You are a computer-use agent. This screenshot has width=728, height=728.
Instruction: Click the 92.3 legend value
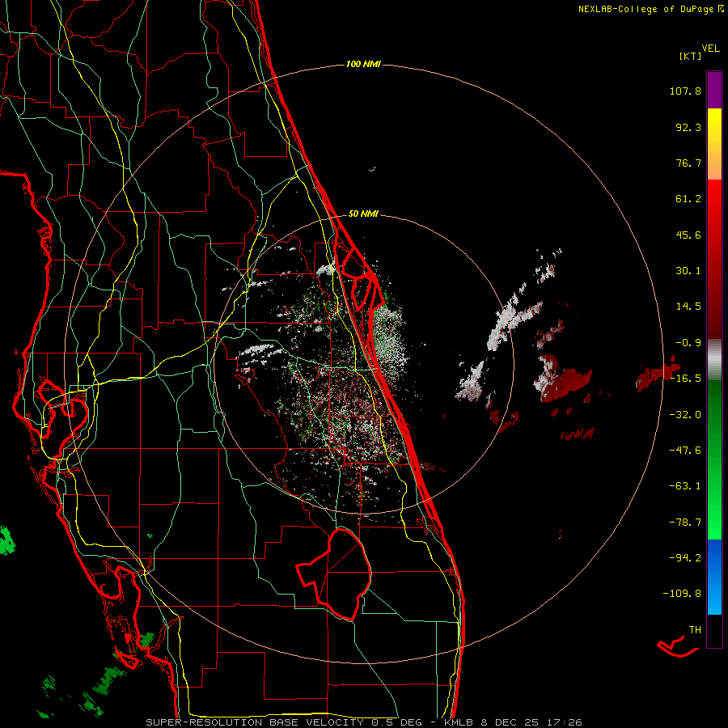[688, 127]
